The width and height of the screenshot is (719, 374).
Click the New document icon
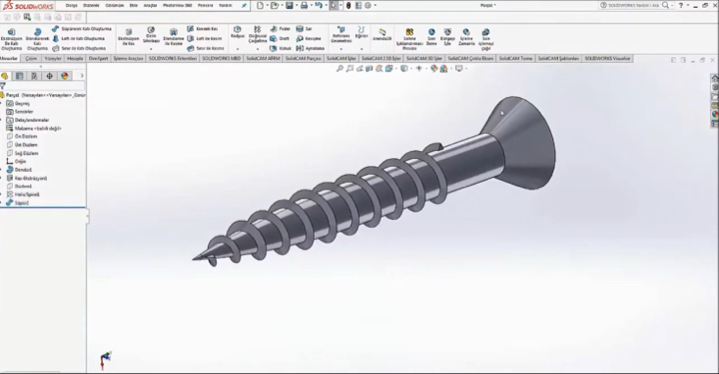tap(260, 6)
